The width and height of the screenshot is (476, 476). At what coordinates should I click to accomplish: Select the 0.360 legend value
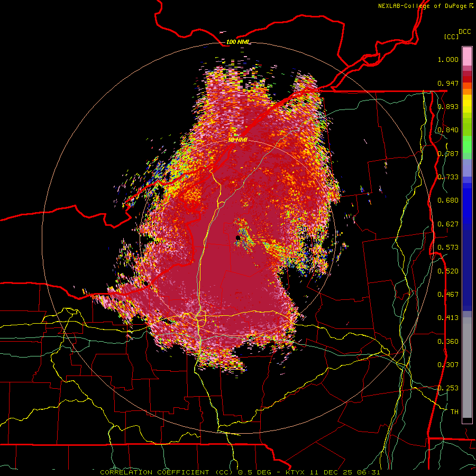pyautogui.click(x=448, y=342)
